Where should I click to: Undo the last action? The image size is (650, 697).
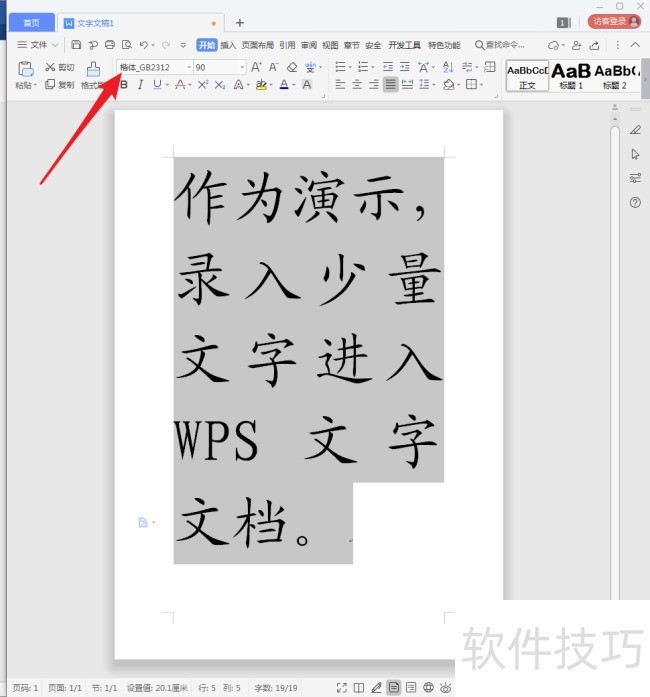[144, 45]
